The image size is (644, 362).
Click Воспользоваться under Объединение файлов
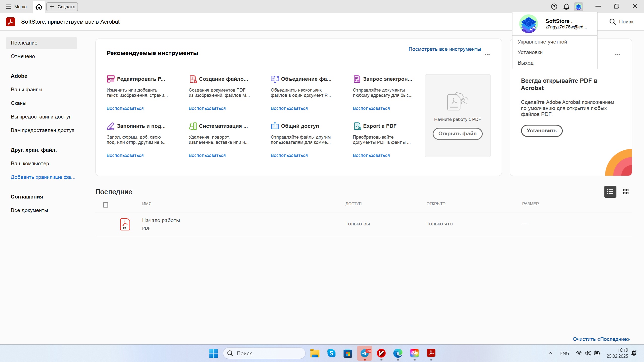(x=289, y=108)
